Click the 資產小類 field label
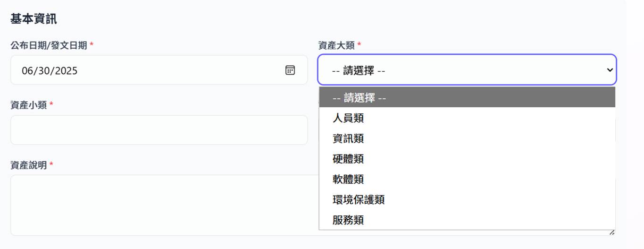 pyautogui.click(x=28, y=105)
